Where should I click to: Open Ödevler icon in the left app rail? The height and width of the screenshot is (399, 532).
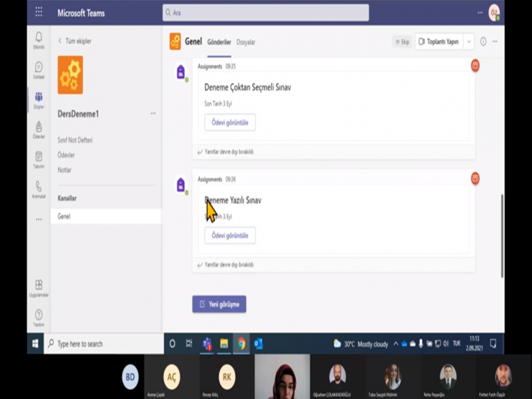(38, 130)
